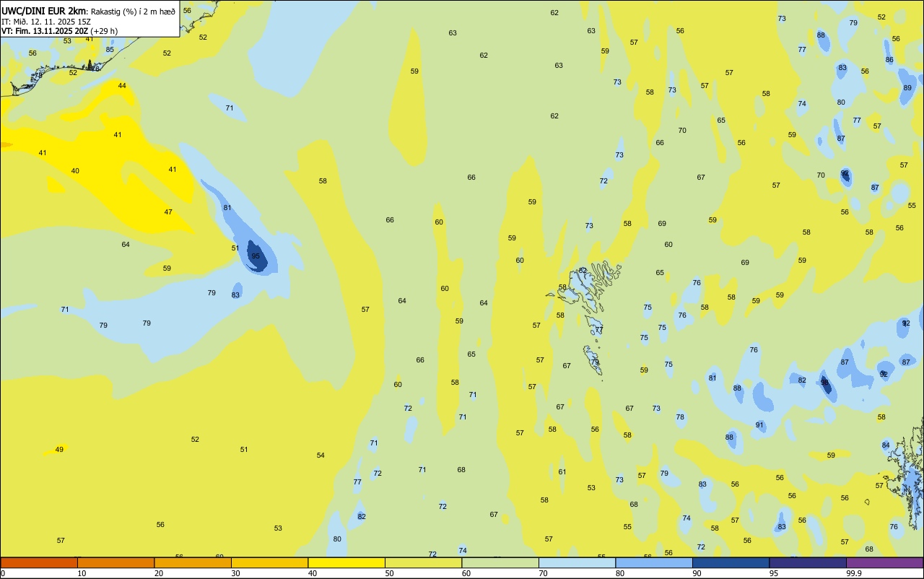Click the map value "89"
Viewport: 924px width, 579px height.
pos(907,88)
